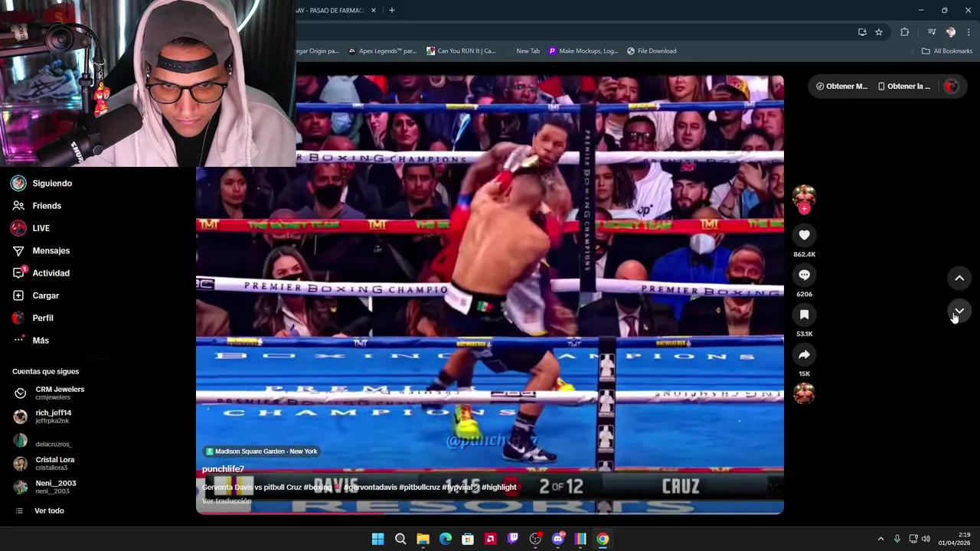Open File Explorer from taskbar
Image resolution: width=980 pixels, height=551 pixels.
tap(423, 539)
